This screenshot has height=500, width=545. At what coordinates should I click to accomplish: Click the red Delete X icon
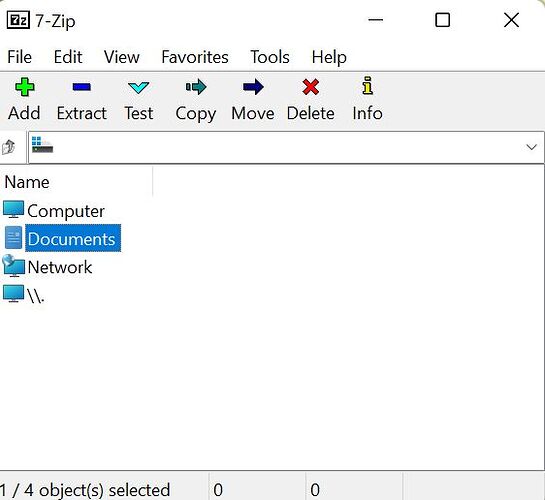[x=310, y=87]
